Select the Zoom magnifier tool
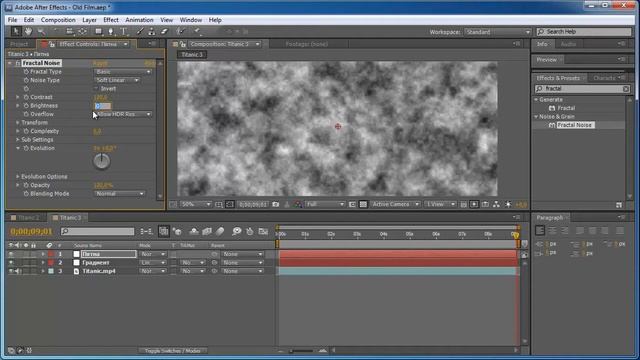640x360 pixels. [41, 31]
